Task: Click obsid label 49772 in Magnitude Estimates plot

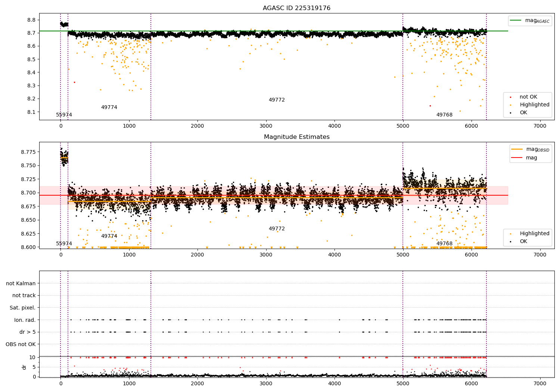Action: click(277, 229)
